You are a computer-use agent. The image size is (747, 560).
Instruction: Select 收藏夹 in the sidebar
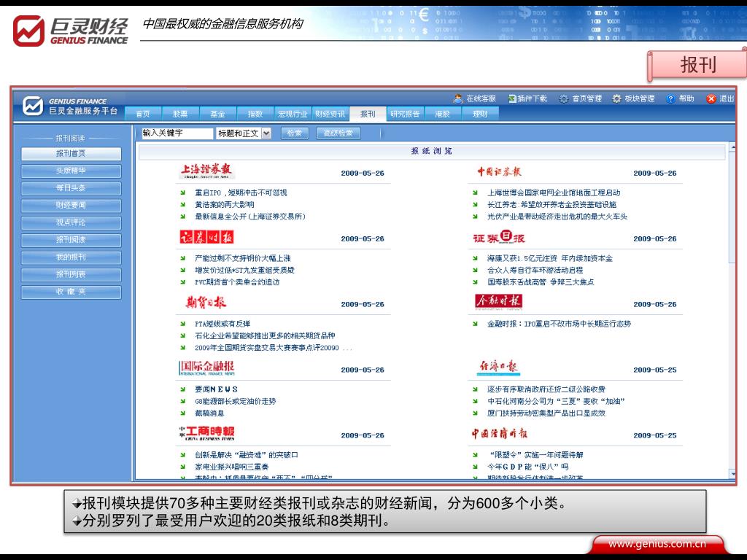point(71,292)
